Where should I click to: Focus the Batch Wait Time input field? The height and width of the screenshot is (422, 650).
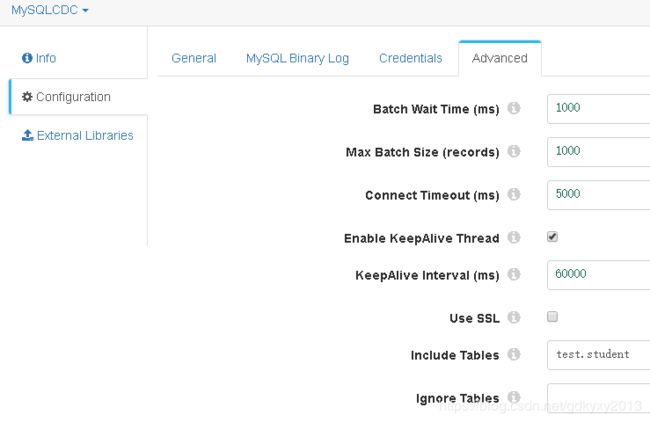599,109
